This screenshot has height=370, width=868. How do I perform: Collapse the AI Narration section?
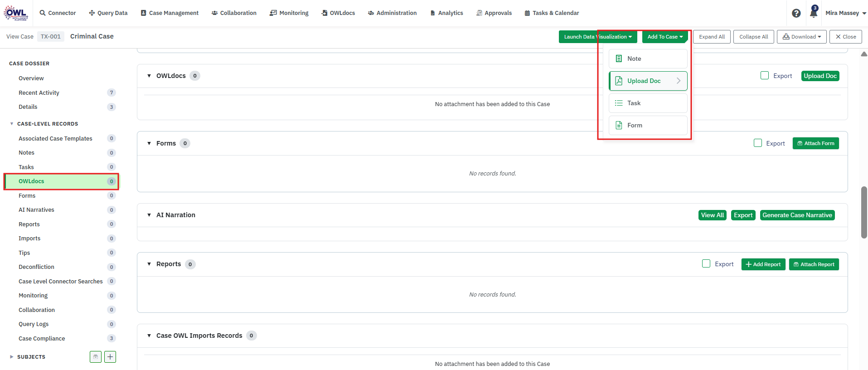click(x=149, y=215)
